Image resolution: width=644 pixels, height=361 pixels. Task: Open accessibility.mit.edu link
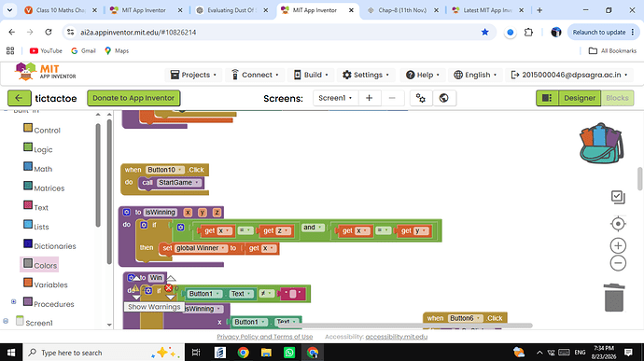coord(396,337)
